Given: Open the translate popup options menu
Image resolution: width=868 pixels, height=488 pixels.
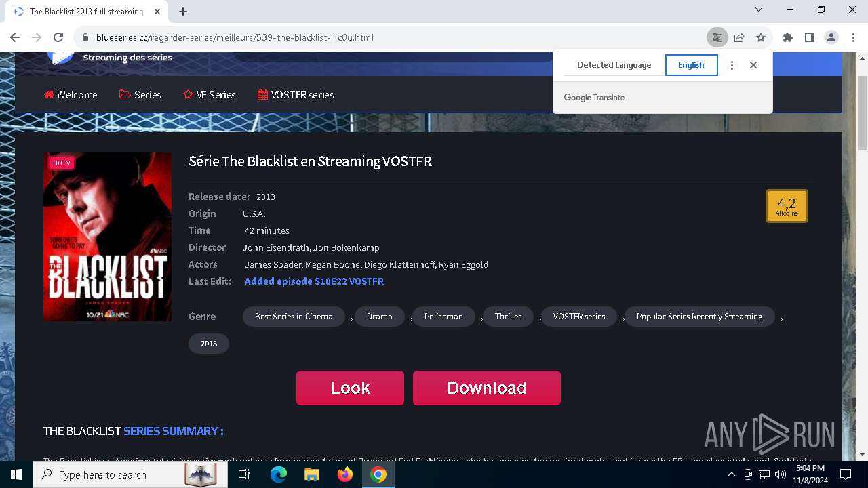Looking at the screenshot, I should click(x=732, y=65).
